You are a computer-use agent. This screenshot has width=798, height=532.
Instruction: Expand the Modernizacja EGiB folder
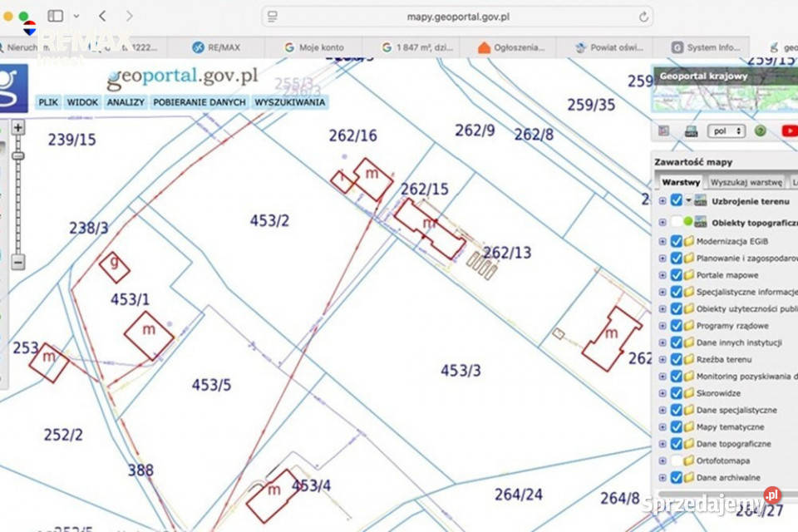[663, 241]
